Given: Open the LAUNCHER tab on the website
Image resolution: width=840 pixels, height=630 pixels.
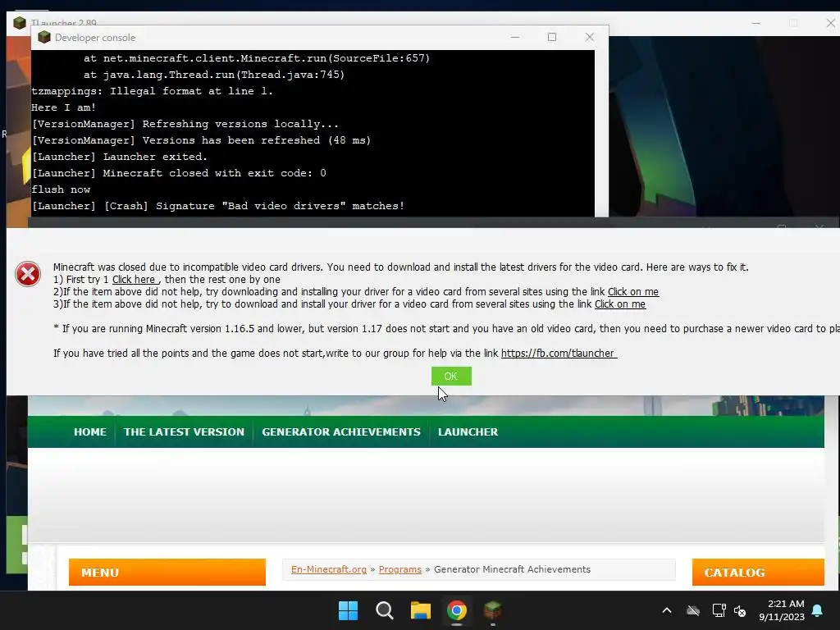Looking at the screenshot, I should [468, 431].
